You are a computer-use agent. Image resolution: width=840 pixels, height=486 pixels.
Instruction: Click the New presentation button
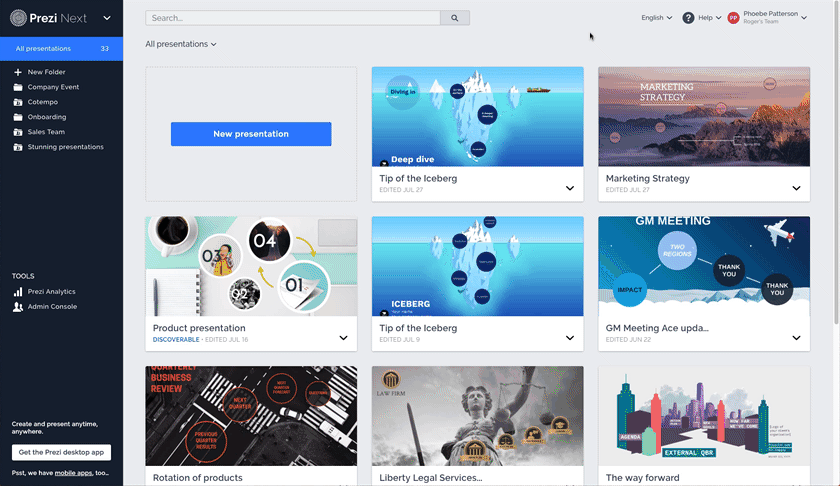click(x=251, y=134)
